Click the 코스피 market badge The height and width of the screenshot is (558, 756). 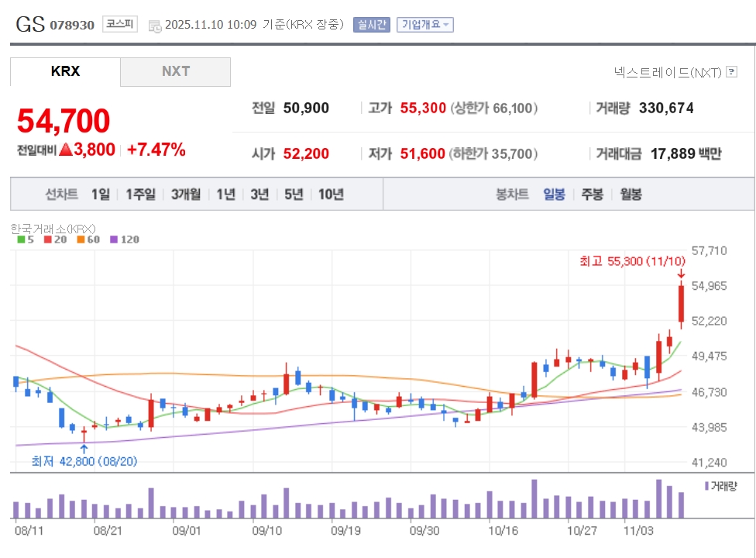[x=120, y=25]
